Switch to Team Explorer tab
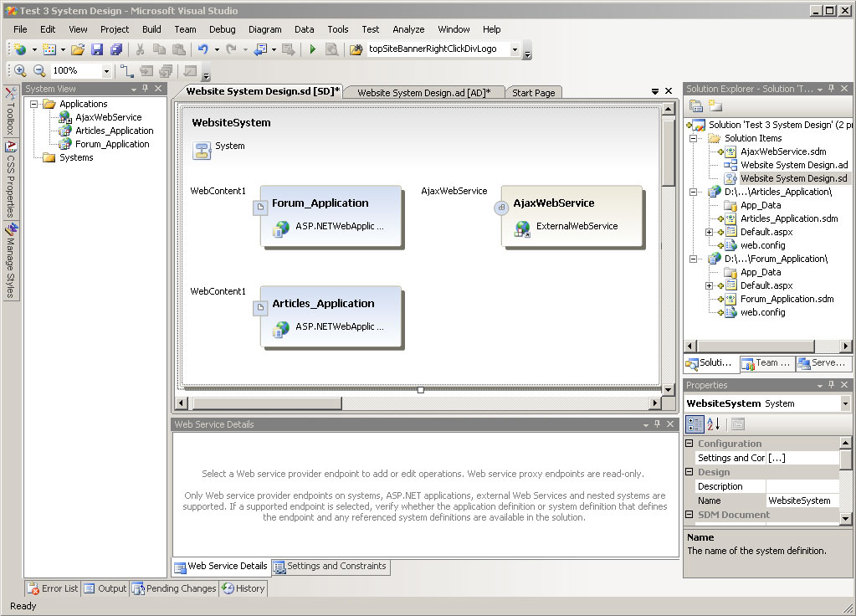Screen dimensions: 856x616 click(x=766, y=363)
